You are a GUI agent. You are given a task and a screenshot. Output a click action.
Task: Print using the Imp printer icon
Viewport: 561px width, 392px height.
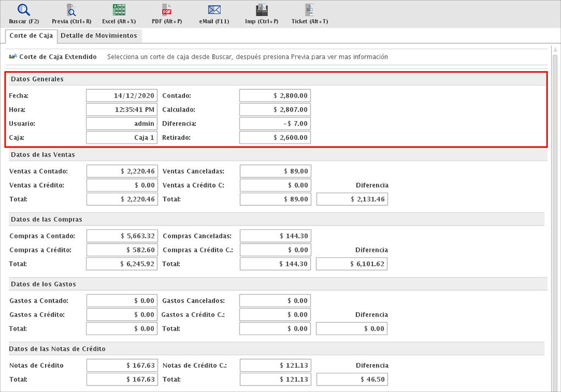(262, 10)
